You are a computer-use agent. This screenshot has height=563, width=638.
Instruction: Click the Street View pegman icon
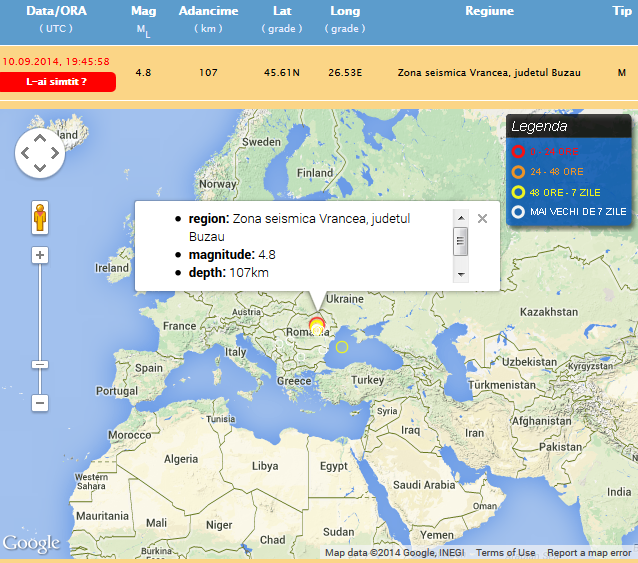point(40,217)
